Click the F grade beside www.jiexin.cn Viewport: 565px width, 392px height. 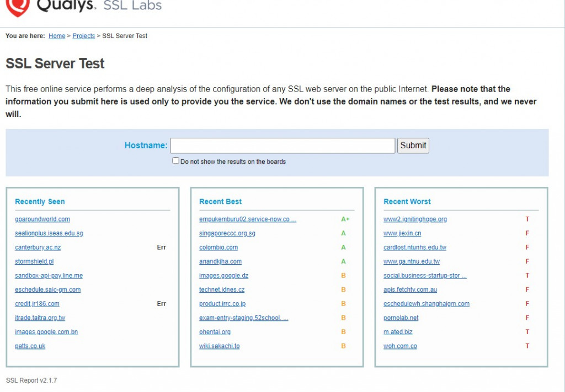coord(527,233)
